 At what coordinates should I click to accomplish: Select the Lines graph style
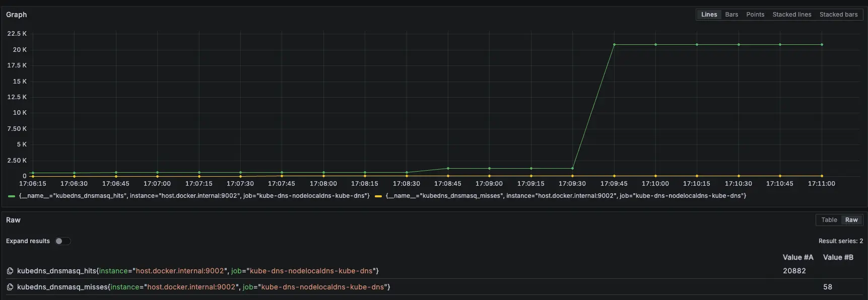click(x=709, y=15)
